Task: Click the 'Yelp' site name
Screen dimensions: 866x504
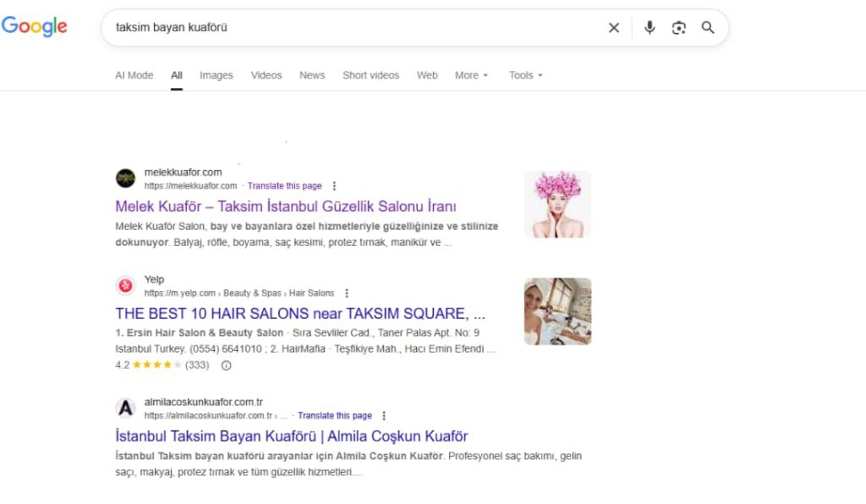Action: (154, 279)
